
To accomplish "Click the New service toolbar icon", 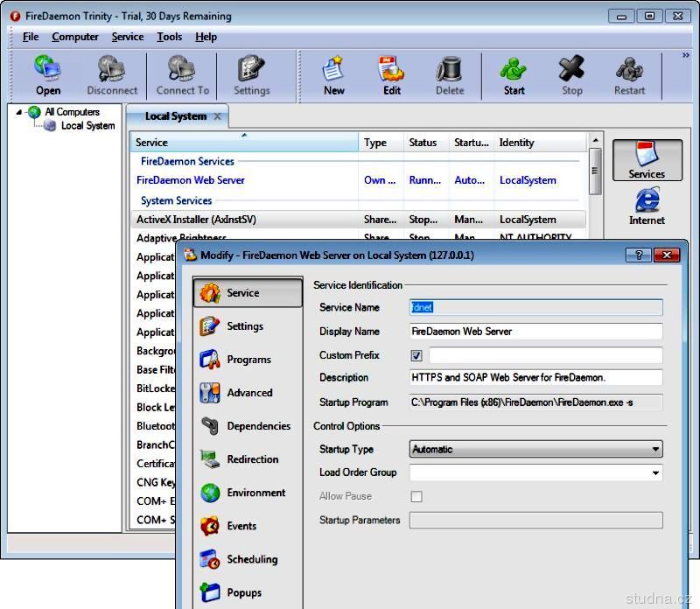I will coord(333,74).
